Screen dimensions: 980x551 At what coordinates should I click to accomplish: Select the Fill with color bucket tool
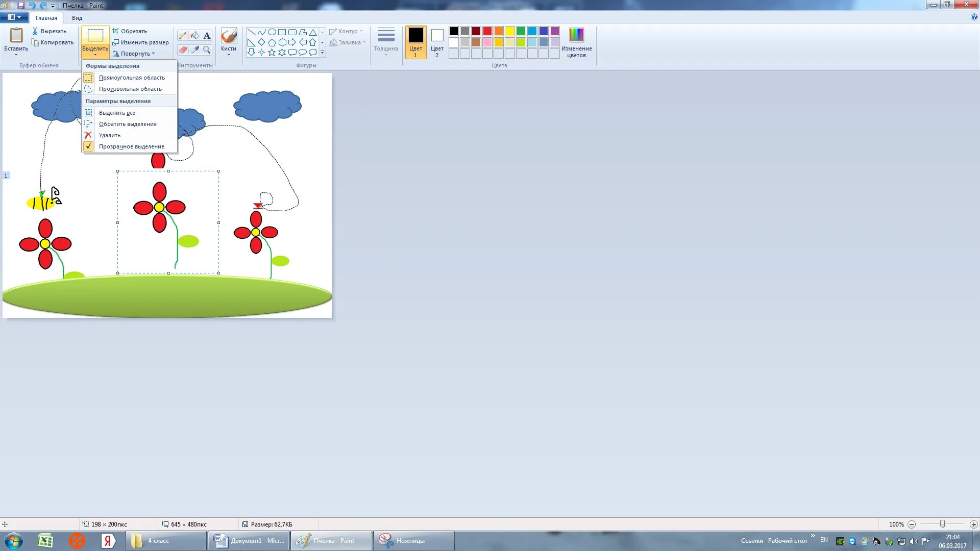(195, 36)
